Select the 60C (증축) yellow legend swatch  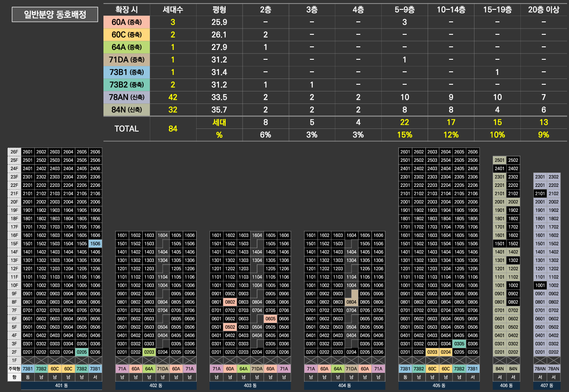click(x=127, y=34)
